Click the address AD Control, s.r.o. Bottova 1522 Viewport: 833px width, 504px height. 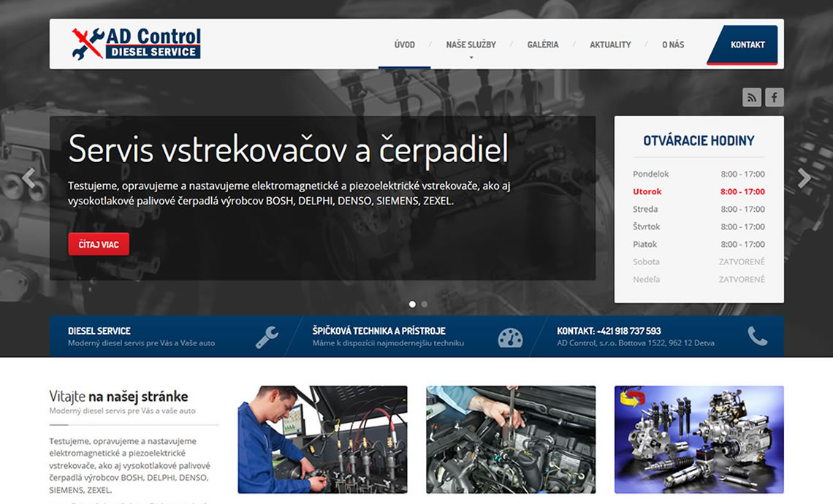click(636, 343)
